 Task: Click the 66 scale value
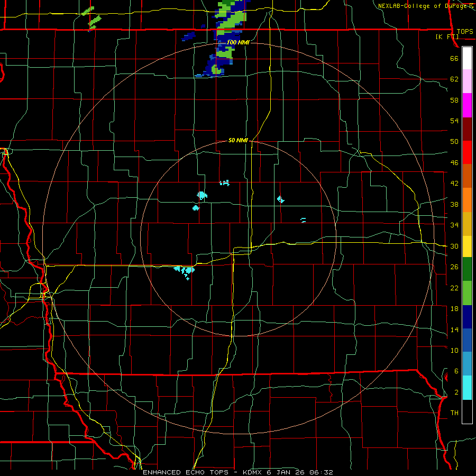454,58
